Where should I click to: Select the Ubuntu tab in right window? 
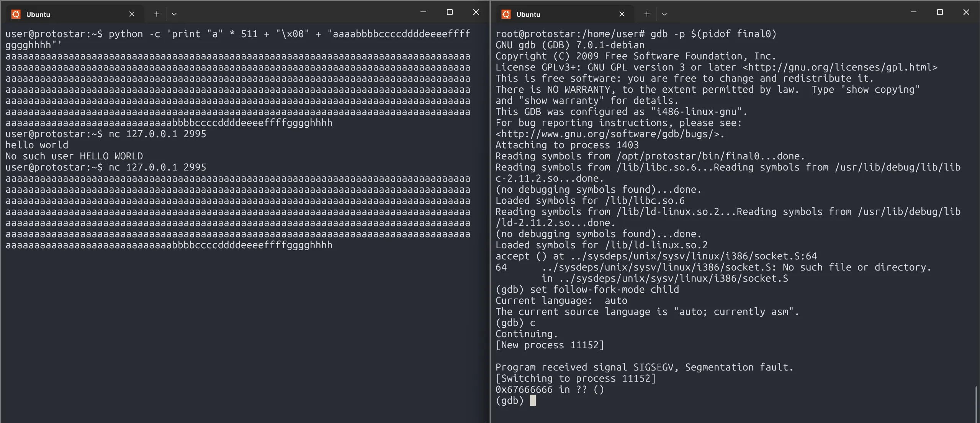[x=565, y=14]
